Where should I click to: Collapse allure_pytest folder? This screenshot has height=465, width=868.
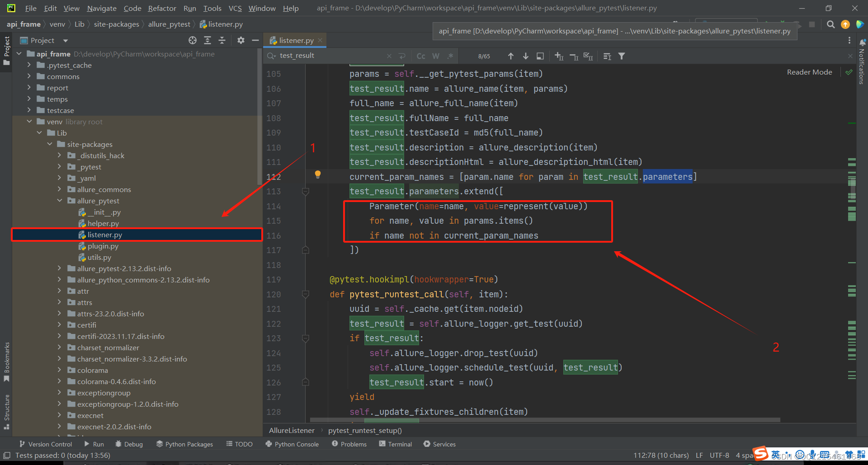pos(60,201)
